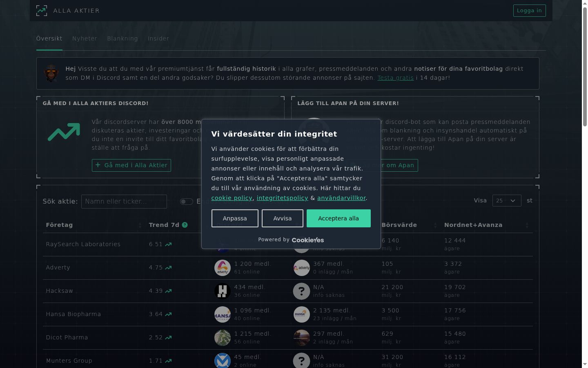Click Anpassa cookie settings button

click(235, 218)
